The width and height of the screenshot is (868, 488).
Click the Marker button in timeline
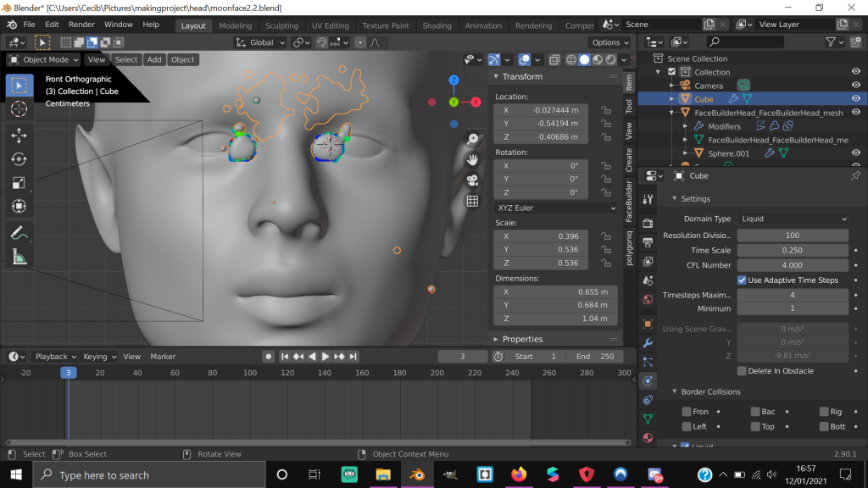[163, 357]
